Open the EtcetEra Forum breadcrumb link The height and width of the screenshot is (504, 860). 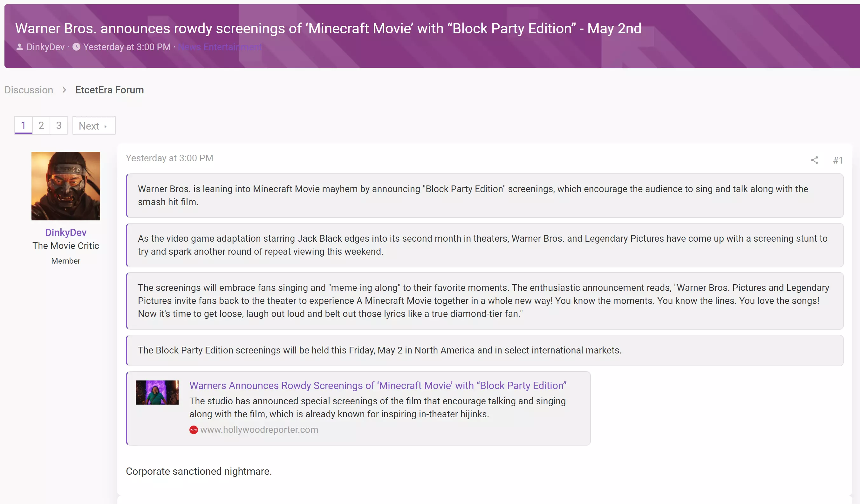(x=110, y=90)
